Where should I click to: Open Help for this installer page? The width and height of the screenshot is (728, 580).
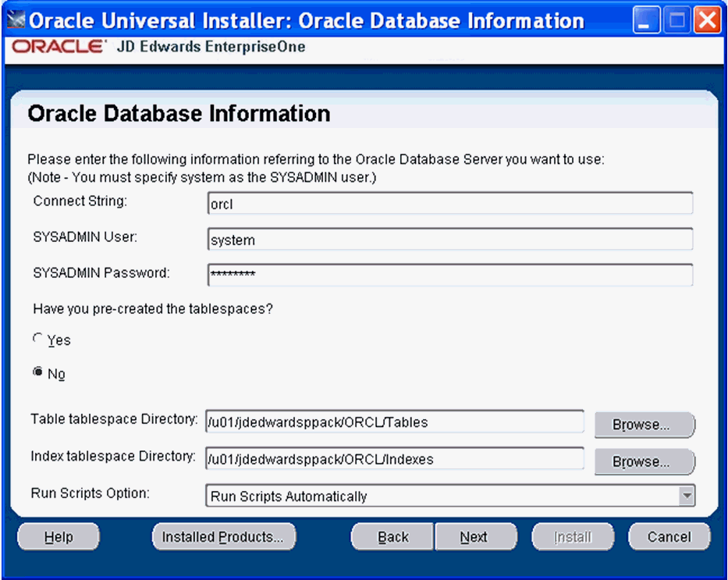point(59,537)
